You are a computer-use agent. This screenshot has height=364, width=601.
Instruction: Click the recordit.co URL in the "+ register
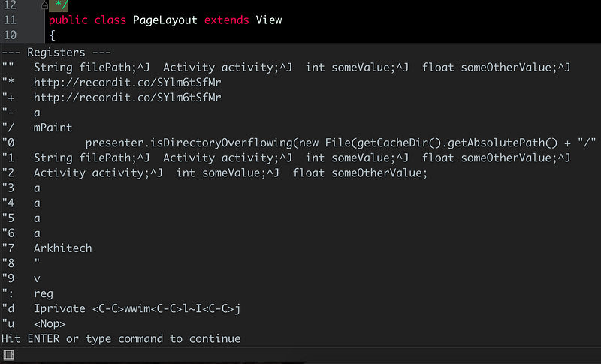(x=127, y=98)
